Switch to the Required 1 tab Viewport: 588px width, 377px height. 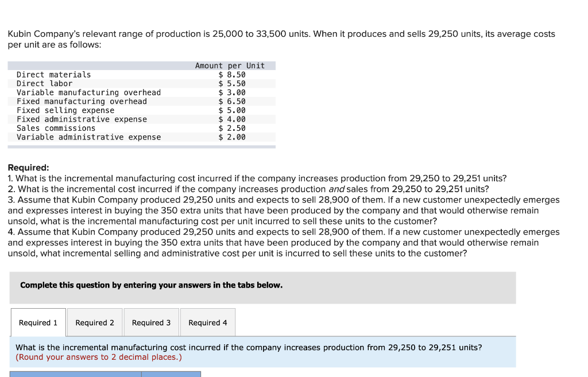37,322
